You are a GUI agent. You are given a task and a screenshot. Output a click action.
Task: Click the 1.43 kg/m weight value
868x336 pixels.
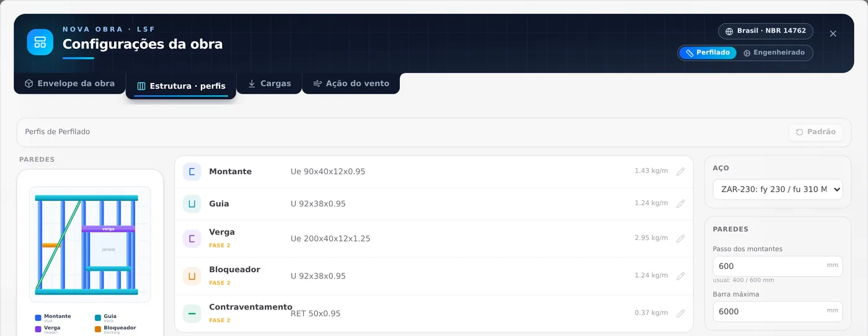651,170
